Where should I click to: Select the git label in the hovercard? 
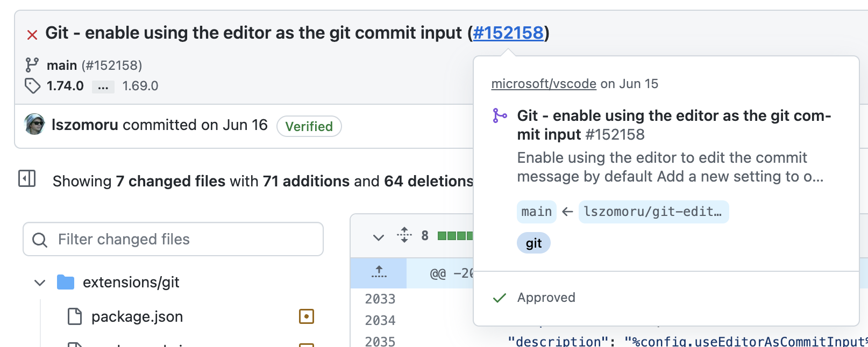pos(533,243)
